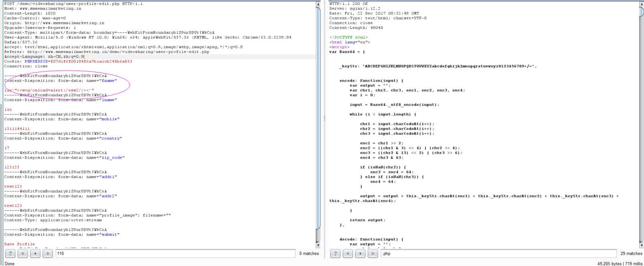Click the 'Save Profile' value
Viewport: 644px width, 266px height.
pyautogui.click(x=19, y=244)
